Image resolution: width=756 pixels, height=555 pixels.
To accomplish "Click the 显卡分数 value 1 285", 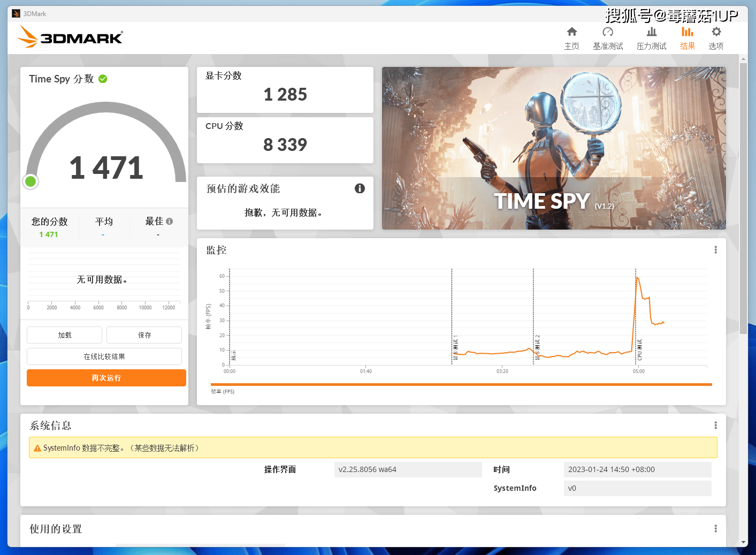I will 285,95.
